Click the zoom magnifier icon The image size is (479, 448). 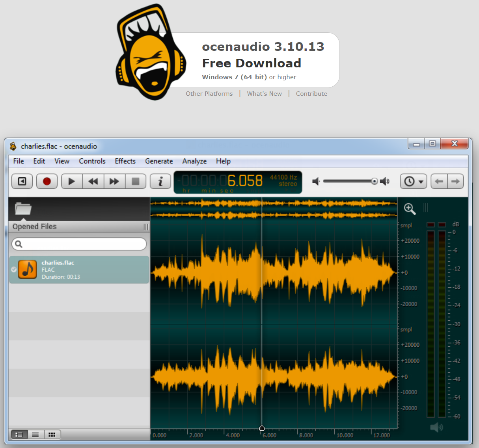[410, 209]
